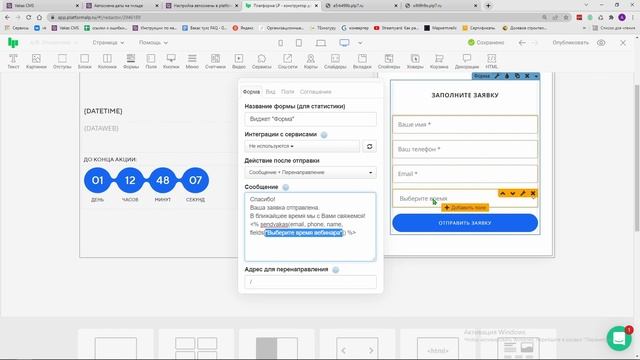Click the Опубликовать button
The height and width of the screenshot is (360, 640).
[571, 42]
